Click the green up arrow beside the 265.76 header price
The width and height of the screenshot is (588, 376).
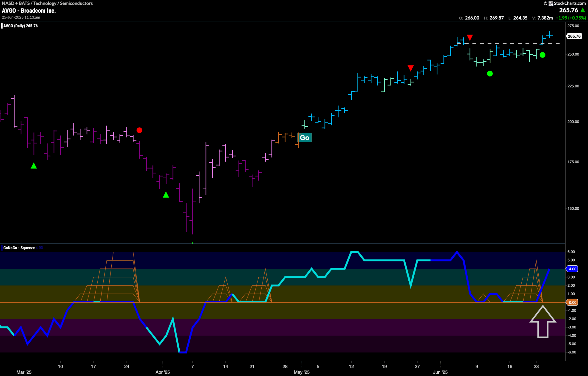pyautogui.click(x=583, y=10)
